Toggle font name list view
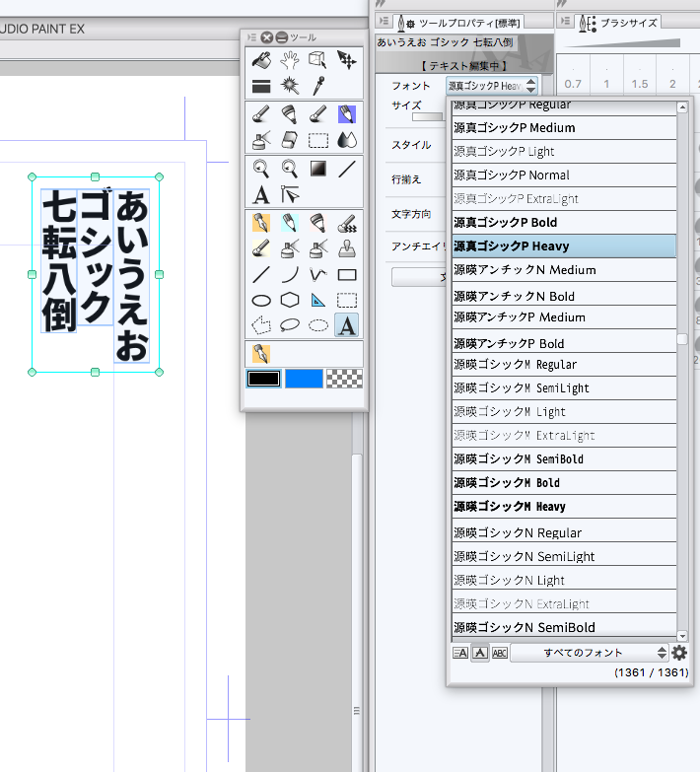Screen dimensions: 700x772 460,653
